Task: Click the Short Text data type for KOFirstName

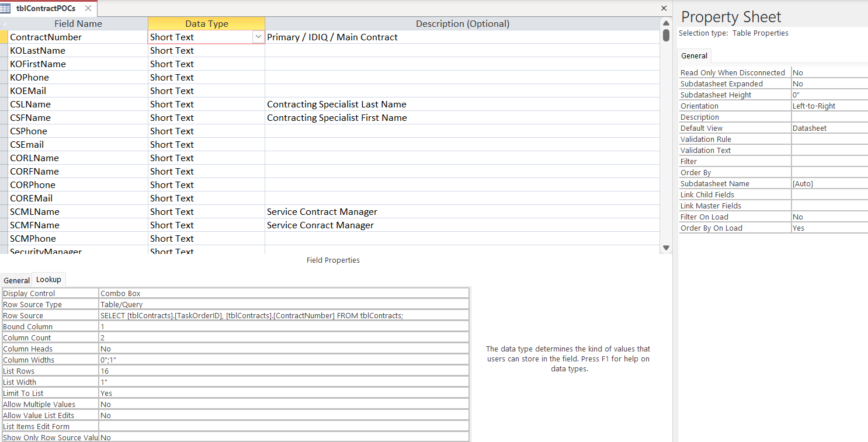Action: pos(207,64)
